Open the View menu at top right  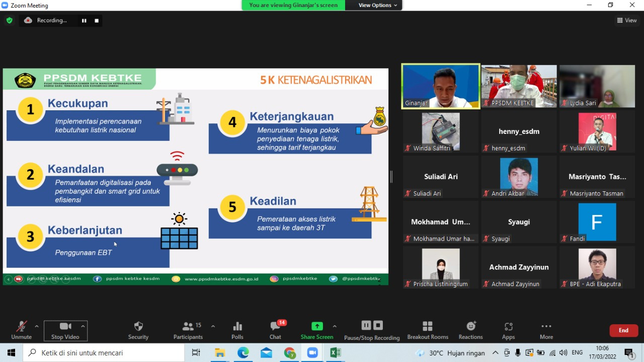point(627,20)
